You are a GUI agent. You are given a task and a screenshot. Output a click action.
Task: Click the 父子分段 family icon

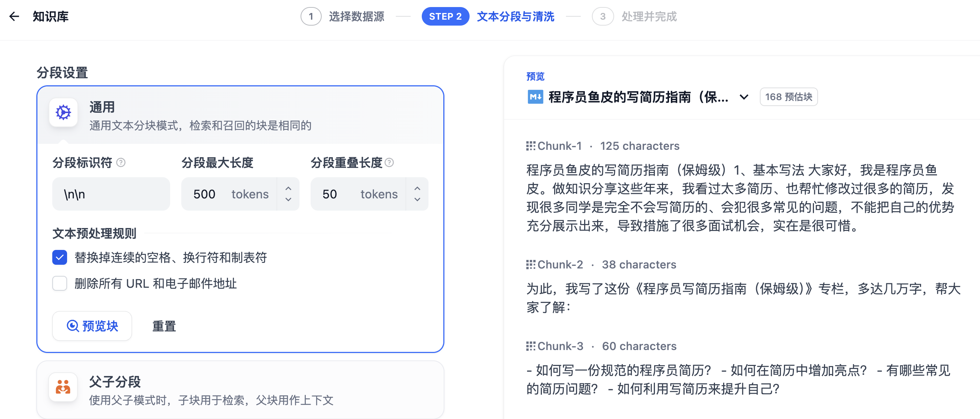[x=63, y=387]
